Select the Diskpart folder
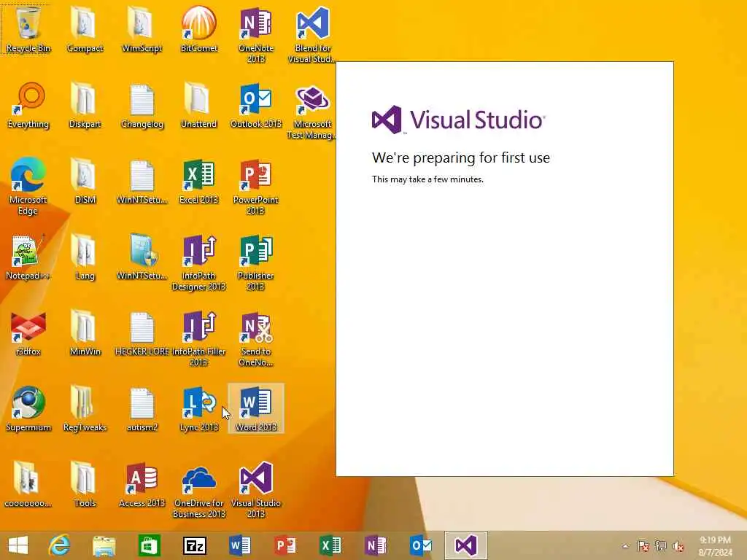The width and height of the screenshot is (747, 560). [85, 105]
